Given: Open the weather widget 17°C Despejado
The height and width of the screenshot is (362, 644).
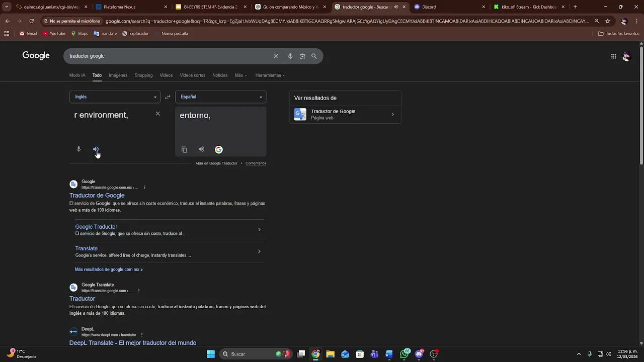Looking at the screenshot, I should (x=22, y=354).
